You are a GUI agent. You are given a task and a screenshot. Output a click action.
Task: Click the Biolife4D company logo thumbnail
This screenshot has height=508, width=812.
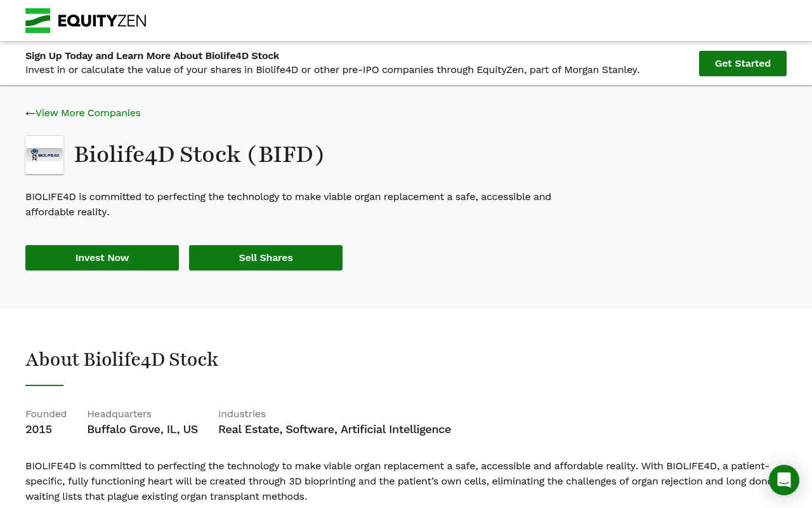(44, 155)
